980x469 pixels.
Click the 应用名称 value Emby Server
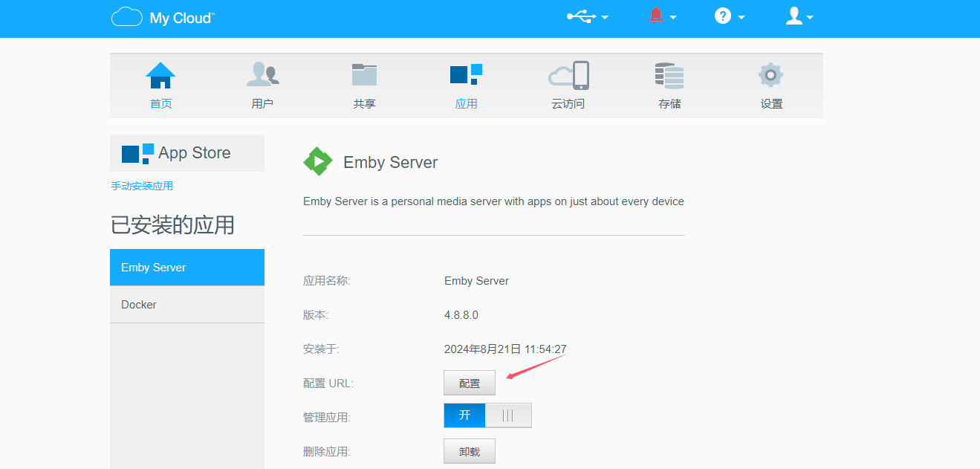pos(476,281)
